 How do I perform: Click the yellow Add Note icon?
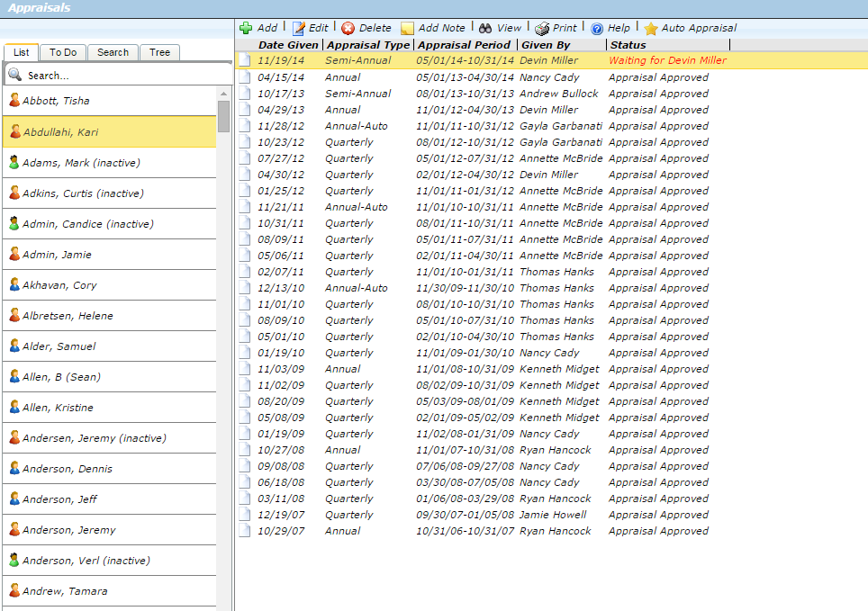pos(407,28)
